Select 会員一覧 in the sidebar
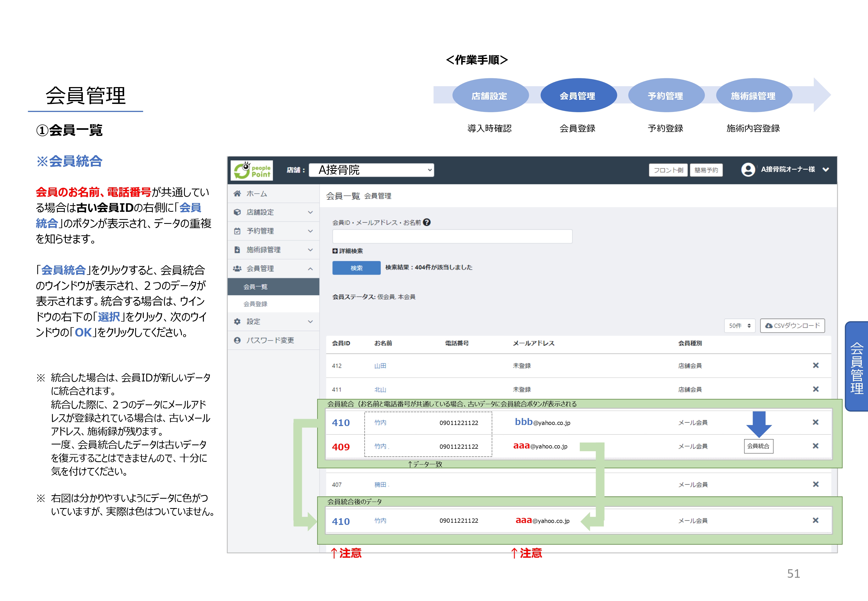 (x=255, y=287)
